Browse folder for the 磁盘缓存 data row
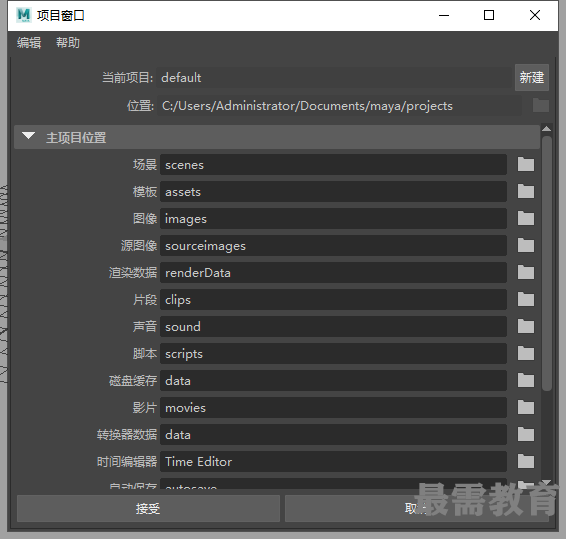 tap(526, 381)
